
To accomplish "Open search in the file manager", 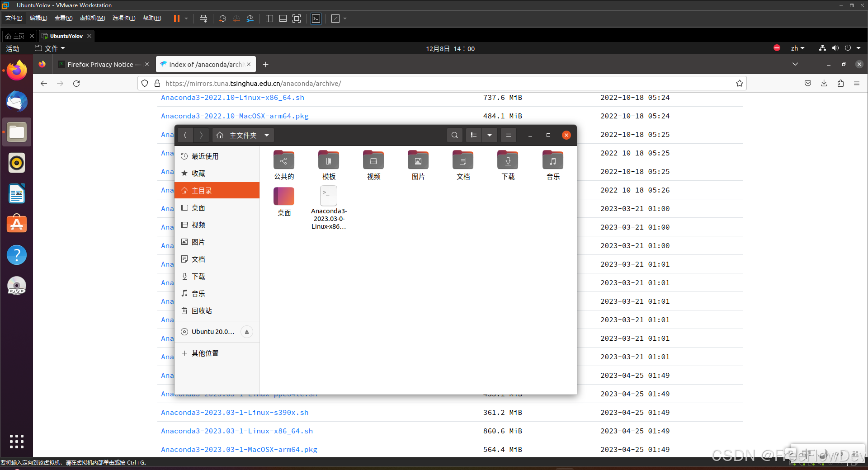I will (454, 135).
